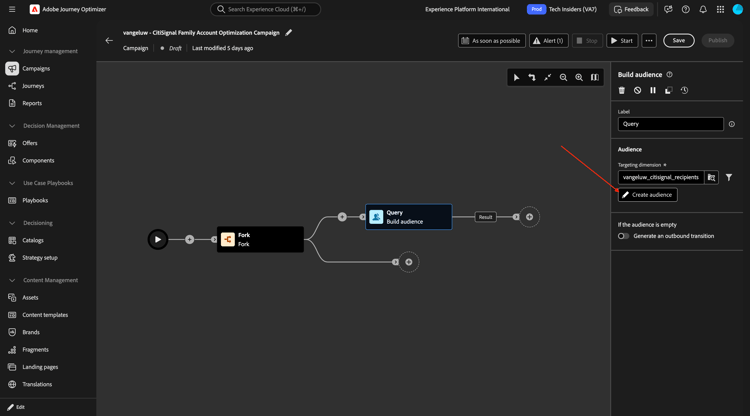Image resolution: width=750 pixels, height=416 pixels.
Task: Collapse the Decision Management section
Action: 12,126
